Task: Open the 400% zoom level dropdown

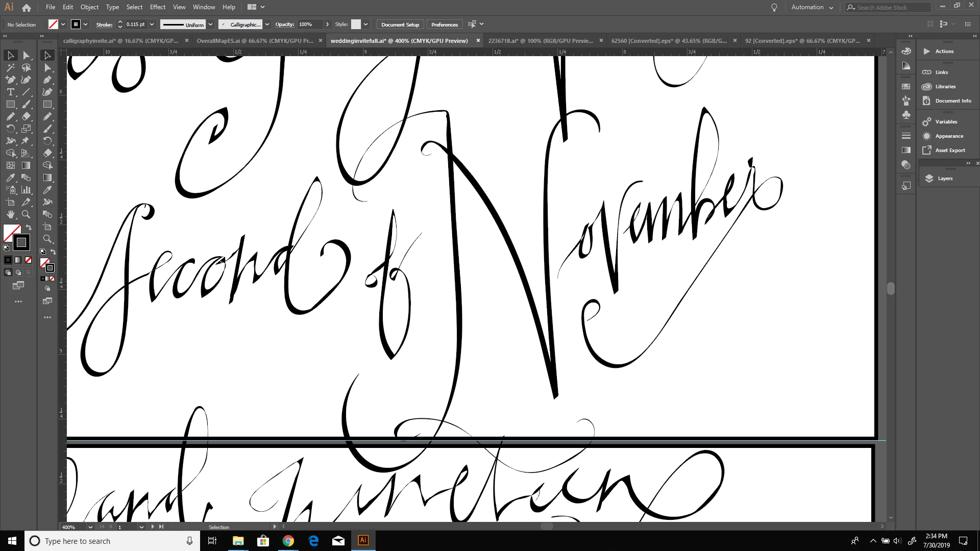Action: pos(90,527)
